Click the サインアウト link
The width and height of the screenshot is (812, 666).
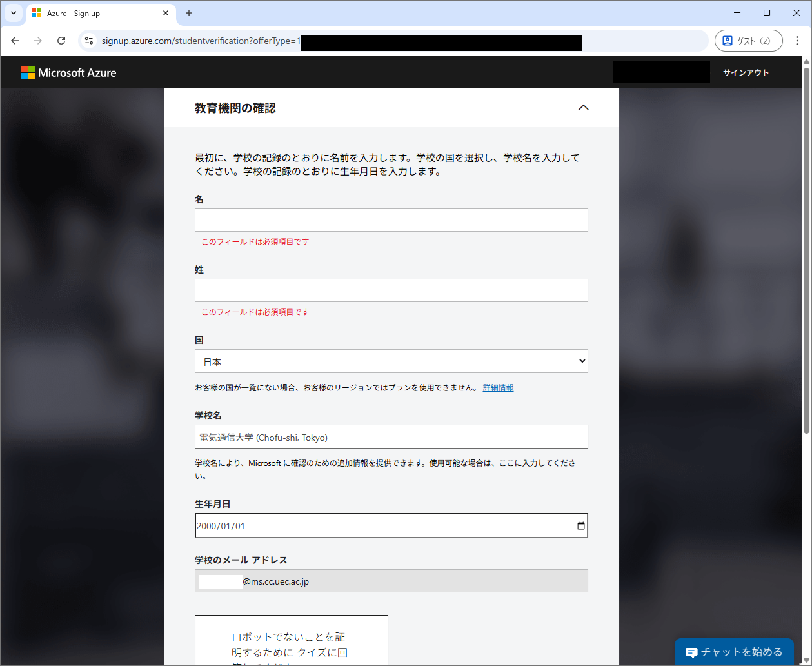746,73
